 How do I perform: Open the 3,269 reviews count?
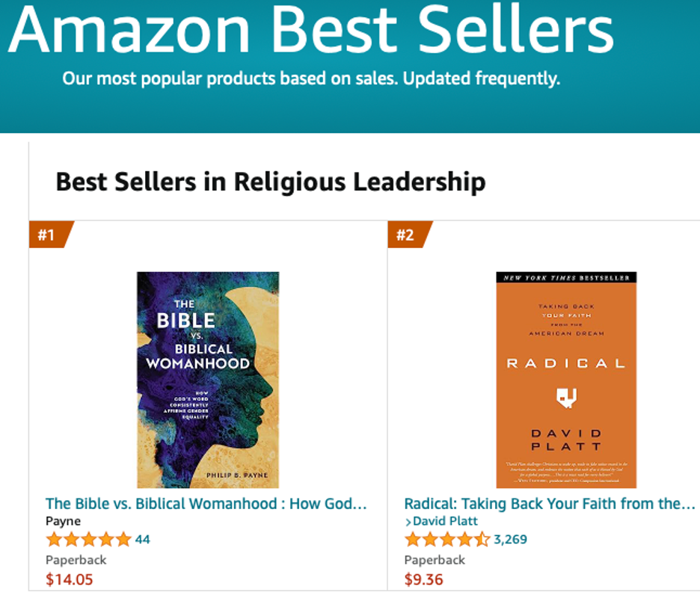pos(510,540)
